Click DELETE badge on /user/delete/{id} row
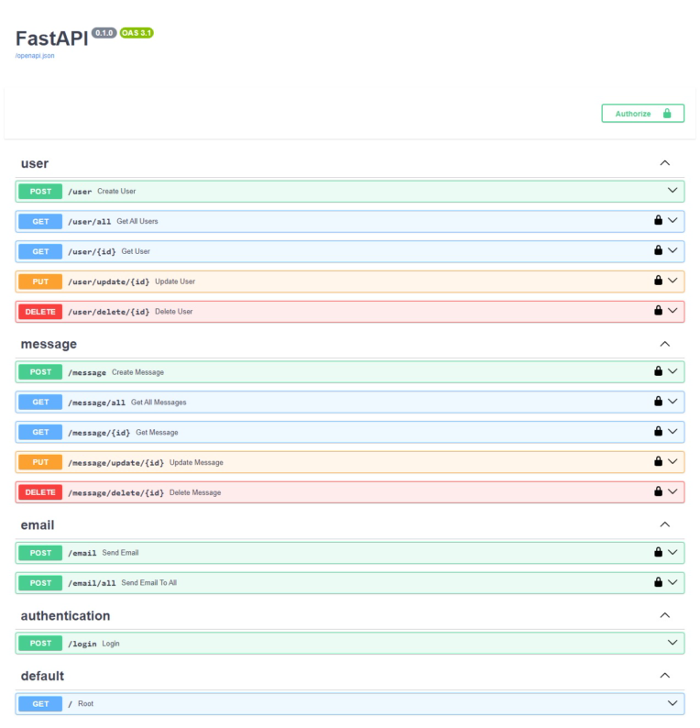 pyautogui.click(x=40, y=312)
